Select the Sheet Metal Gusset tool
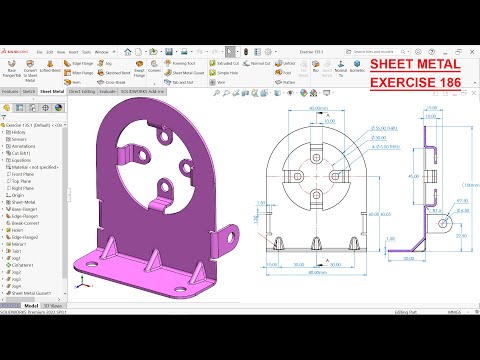Image resolution: width=480 pixels, height=360 pixels. point(184,73)
